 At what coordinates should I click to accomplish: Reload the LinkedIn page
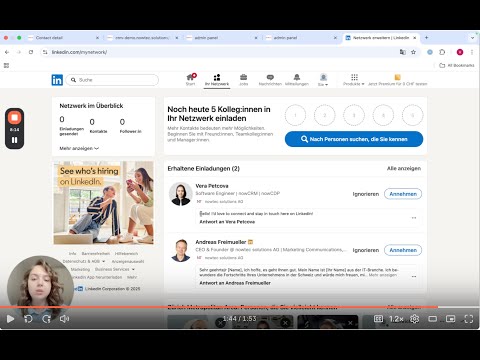click(x=31, y=52)
